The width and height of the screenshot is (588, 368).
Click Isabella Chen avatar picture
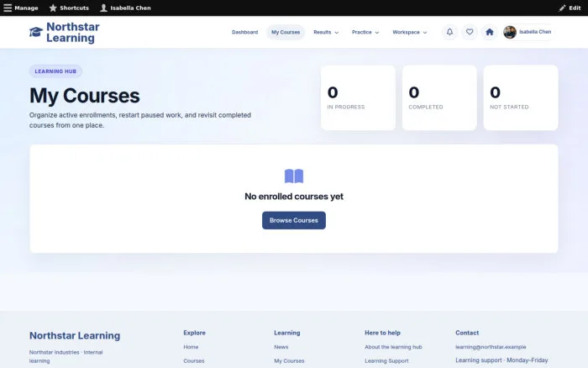pyautogui.click(x=510, y=32)
